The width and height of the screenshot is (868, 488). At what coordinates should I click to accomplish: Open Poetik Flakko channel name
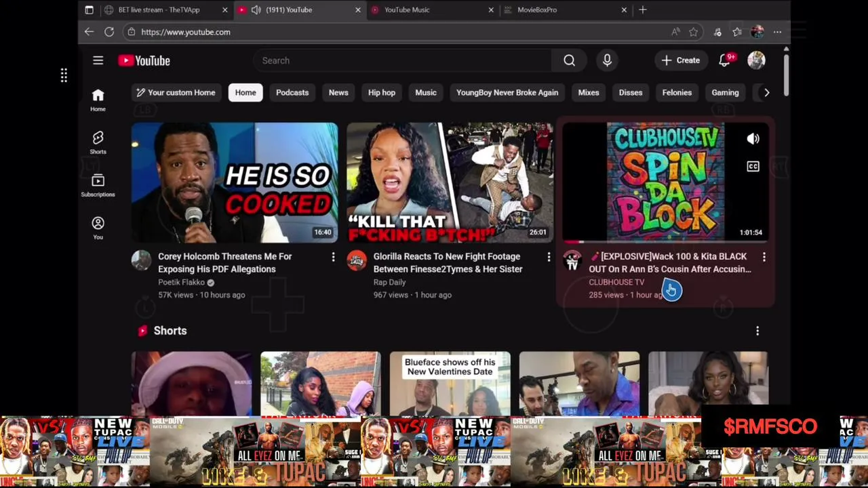[181, 282]
